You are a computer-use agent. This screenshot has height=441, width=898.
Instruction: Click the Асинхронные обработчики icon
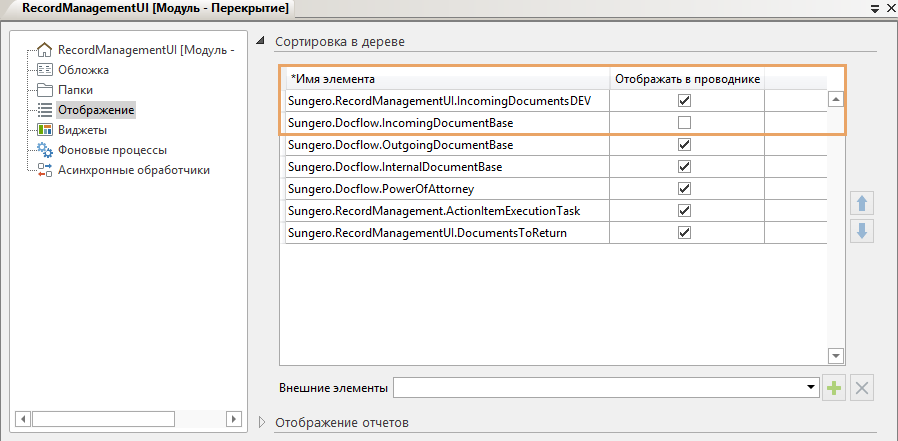44,170
